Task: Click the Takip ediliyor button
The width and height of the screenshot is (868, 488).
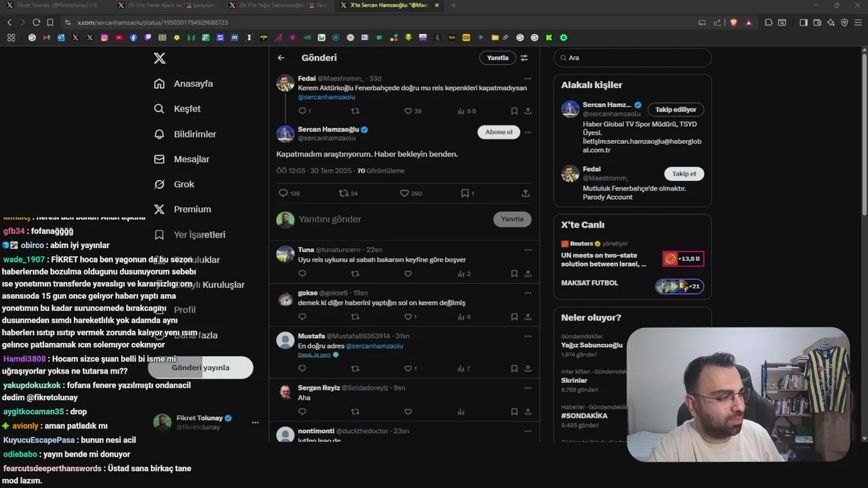Action: click(675, 109)
